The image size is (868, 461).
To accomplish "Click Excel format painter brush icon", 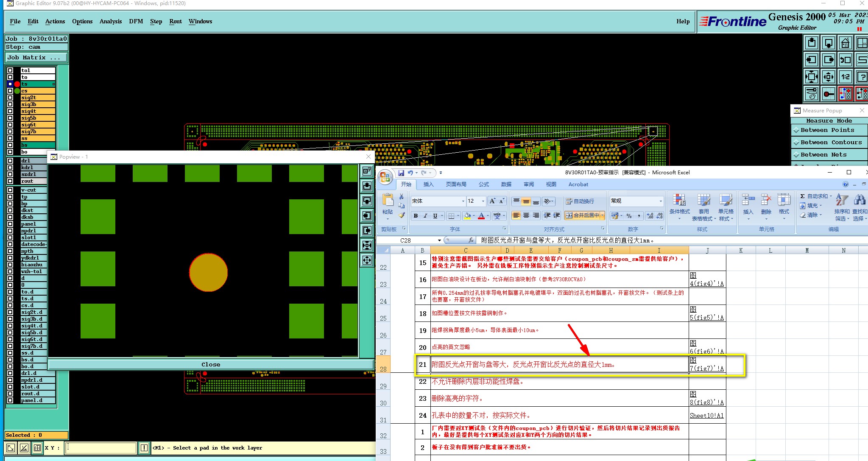I will tap(401, 215).
